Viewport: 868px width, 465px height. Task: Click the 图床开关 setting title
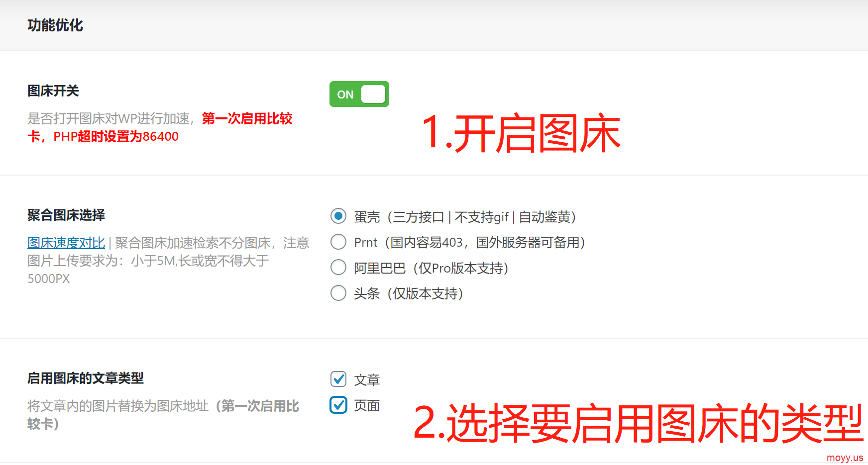click(53, 91)
